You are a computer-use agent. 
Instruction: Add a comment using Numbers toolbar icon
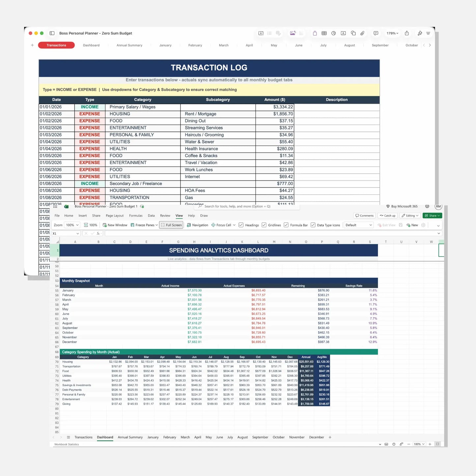[x=376, y=33]
